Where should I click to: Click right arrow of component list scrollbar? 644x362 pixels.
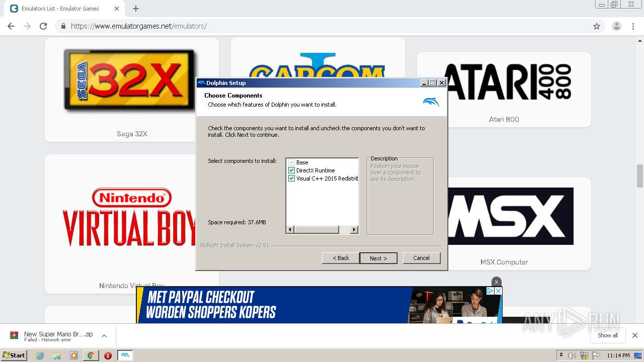click(x=354, y=230)
